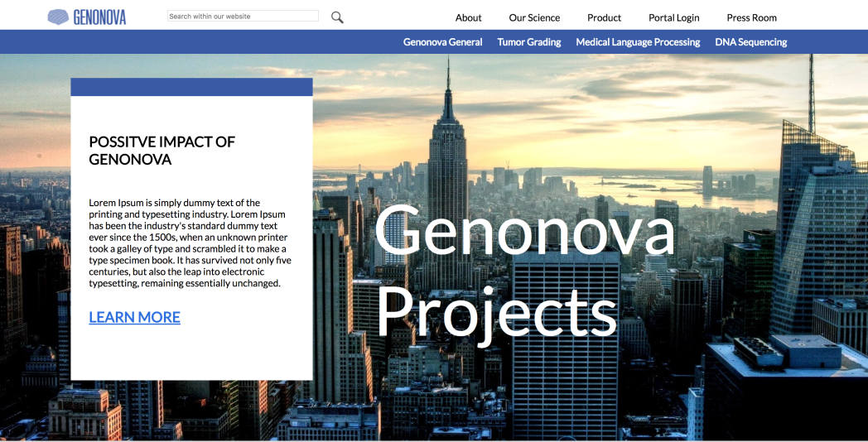The height and width of the screenshot is (442, 868).
Task: Visit the Press Room page
Action: [x=751, y=17]
